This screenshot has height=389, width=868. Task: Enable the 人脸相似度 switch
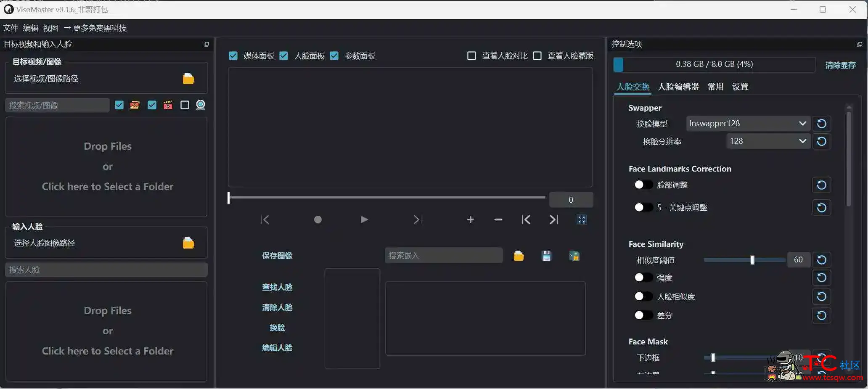(x=643, y=296)
